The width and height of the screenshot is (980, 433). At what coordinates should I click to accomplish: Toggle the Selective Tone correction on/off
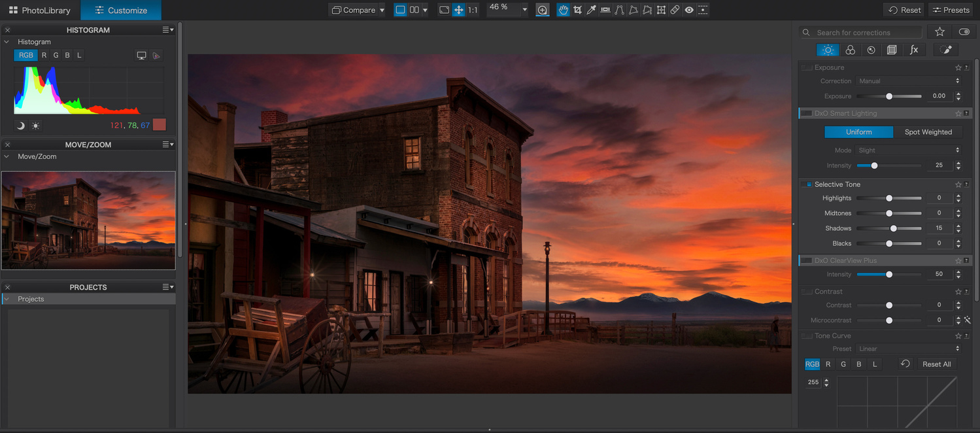point(808,184)
